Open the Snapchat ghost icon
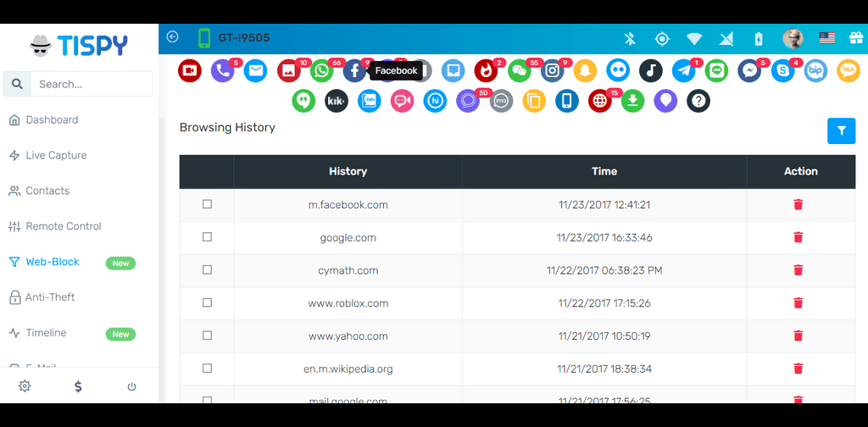 [x=585, y=71]
